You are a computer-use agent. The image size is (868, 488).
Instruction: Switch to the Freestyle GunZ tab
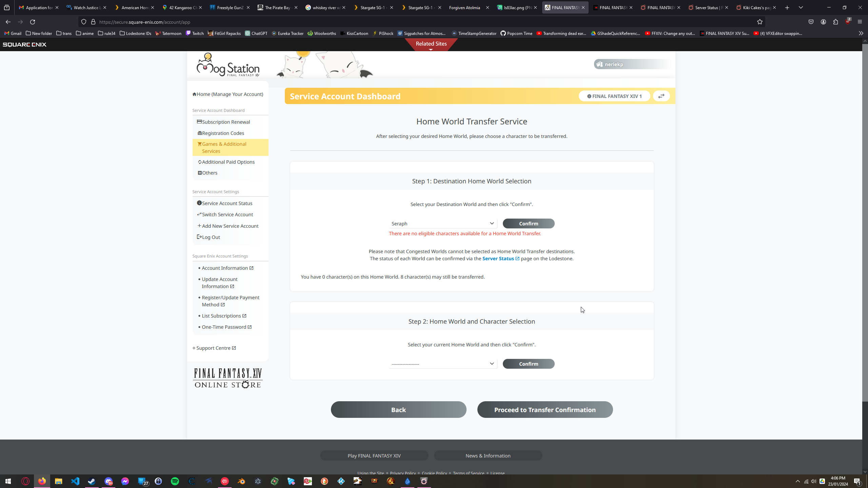pos(229,7)
